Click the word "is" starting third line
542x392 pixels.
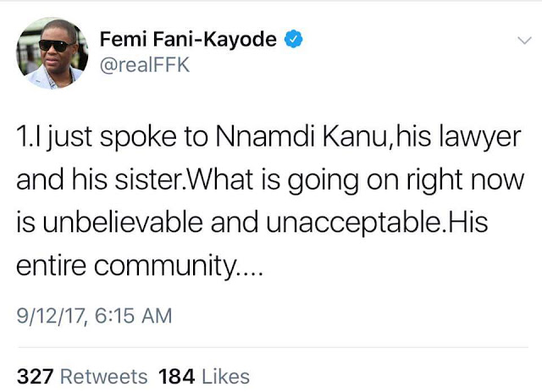(x=26, y=224)
